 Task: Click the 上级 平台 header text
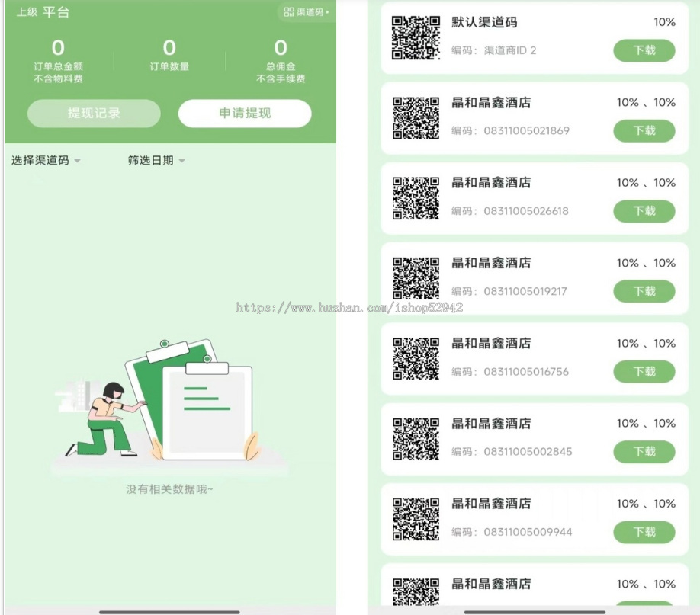(x=43, y=12)
